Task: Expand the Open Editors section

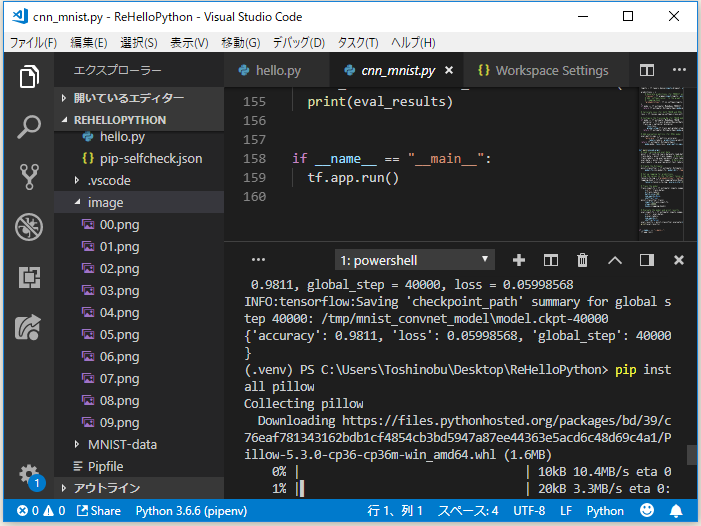Action: 139,98
